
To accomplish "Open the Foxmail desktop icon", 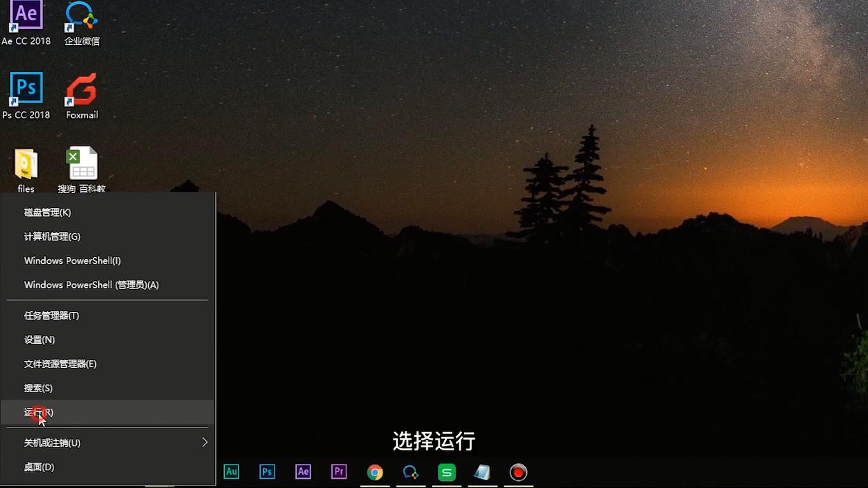I will (82, 95).
